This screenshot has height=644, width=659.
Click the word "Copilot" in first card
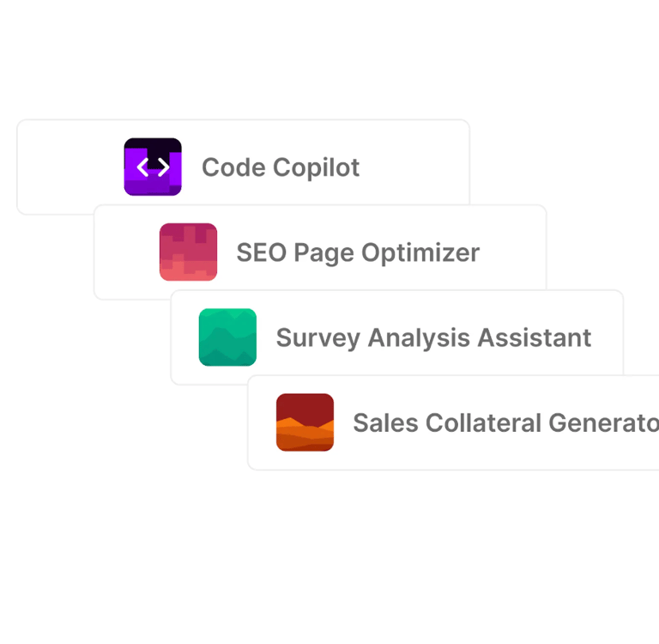click(x=317, y=167)
